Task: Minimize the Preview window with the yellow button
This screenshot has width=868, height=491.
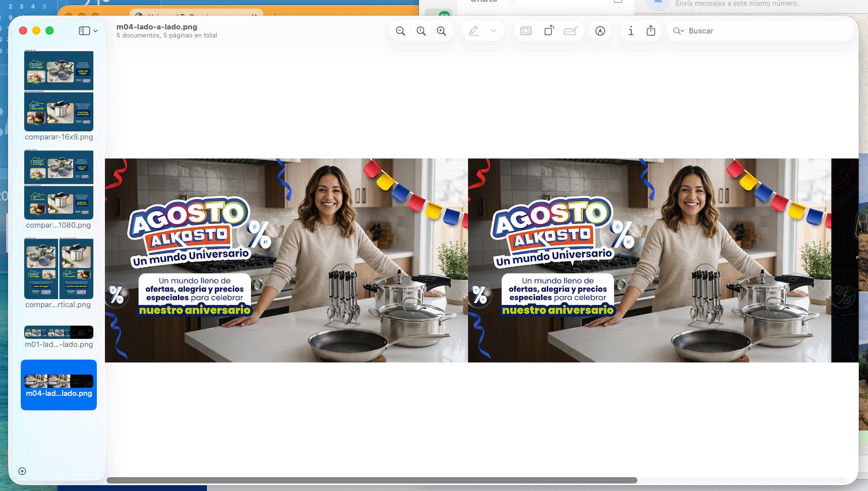Action: tap(36, 31)
